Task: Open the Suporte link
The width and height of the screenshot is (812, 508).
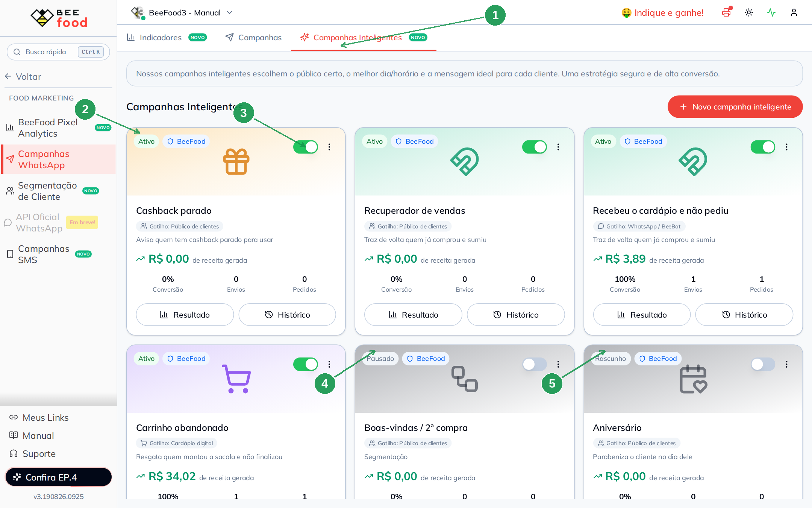Action: [32, 453]
